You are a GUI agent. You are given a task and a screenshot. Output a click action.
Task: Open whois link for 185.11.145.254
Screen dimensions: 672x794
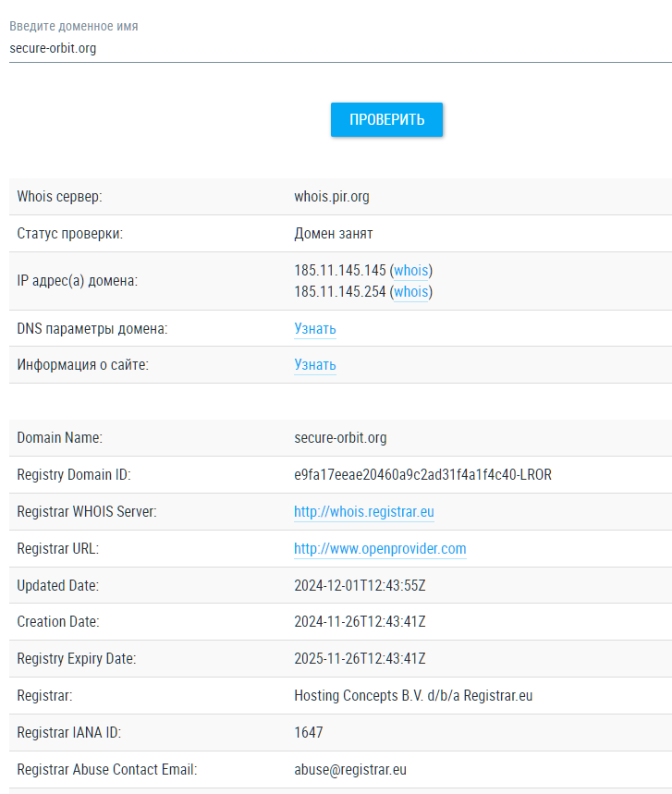pyautogui.click(x=411, y=292)
